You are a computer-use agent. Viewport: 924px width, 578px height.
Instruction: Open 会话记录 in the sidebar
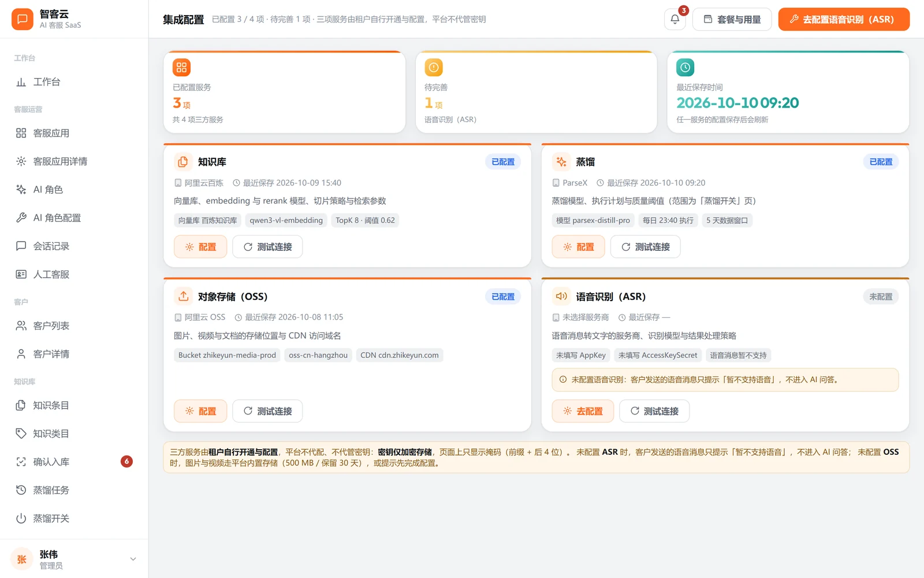point(74,246)
